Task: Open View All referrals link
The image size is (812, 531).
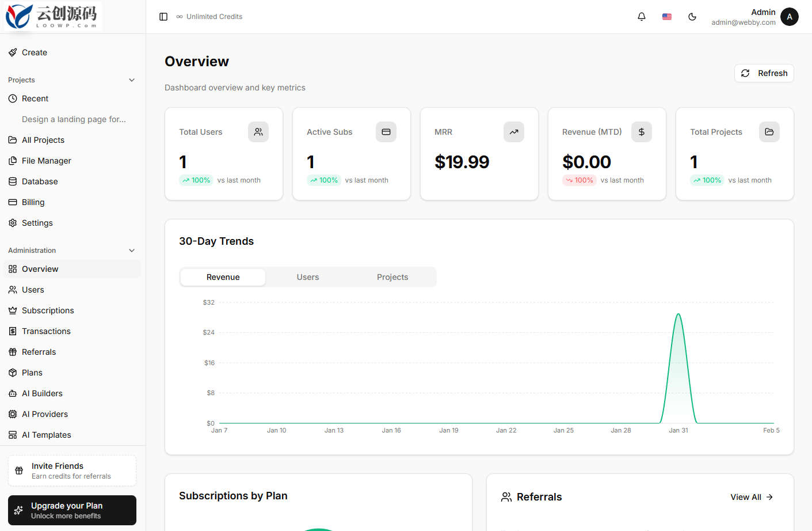Action: click(752, 497)
